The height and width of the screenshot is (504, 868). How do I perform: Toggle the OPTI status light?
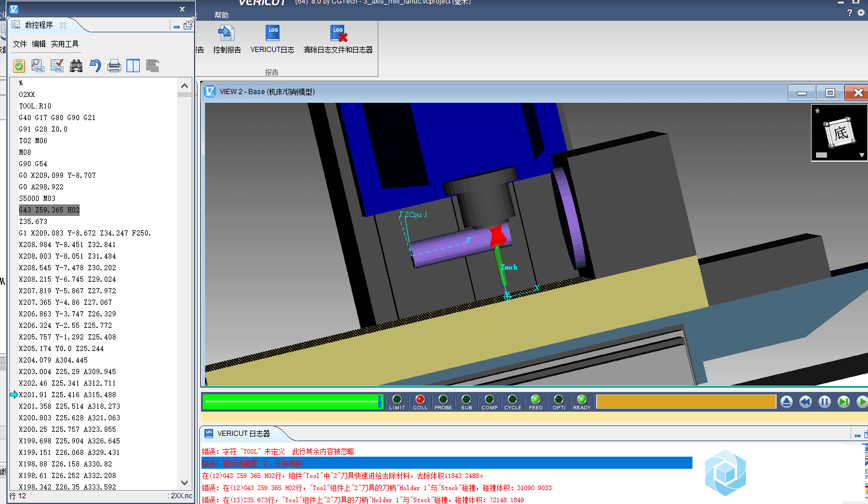pyautogui.click(x=559, y=400)
